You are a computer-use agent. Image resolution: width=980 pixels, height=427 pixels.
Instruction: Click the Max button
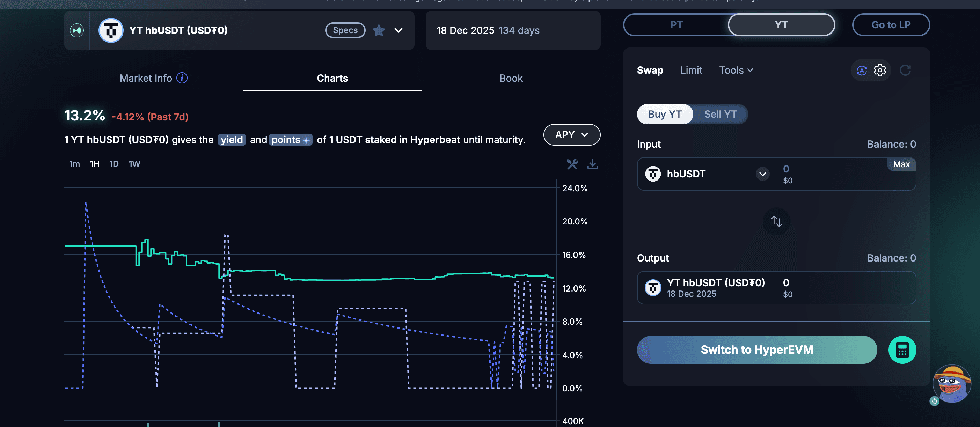tap(901, 164)
